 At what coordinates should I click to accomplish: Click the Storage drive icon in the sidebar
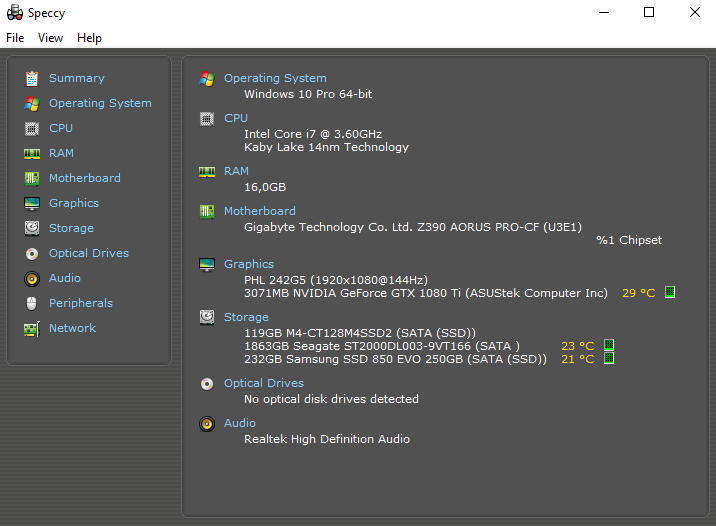point(31,228)
